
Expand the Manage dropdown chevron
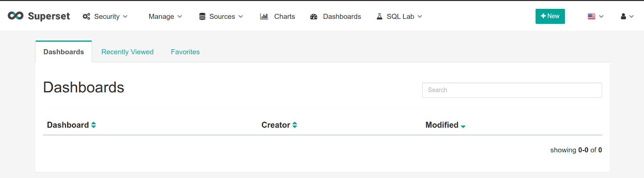[180, 17]
